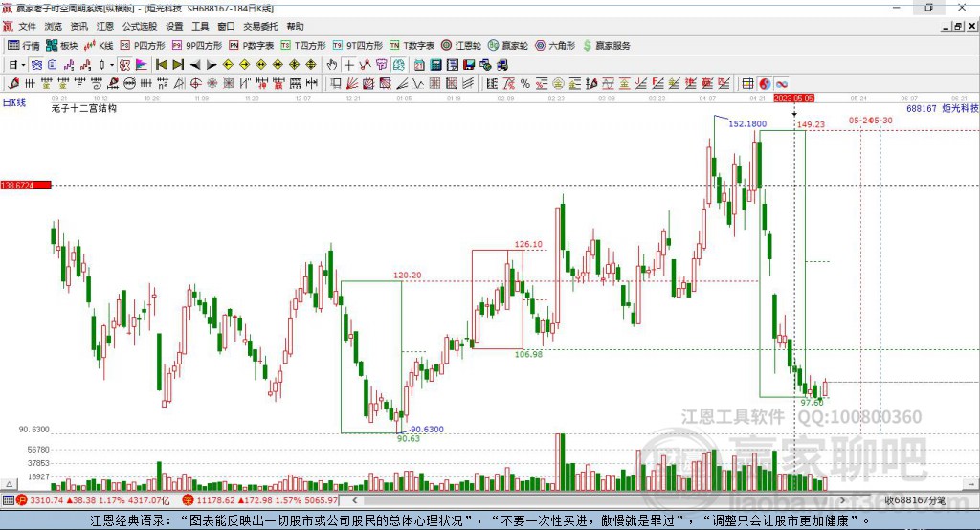This screenshot has height=530, width=980.
Task: Open the P四方形 tool
Action: (143, 46)
